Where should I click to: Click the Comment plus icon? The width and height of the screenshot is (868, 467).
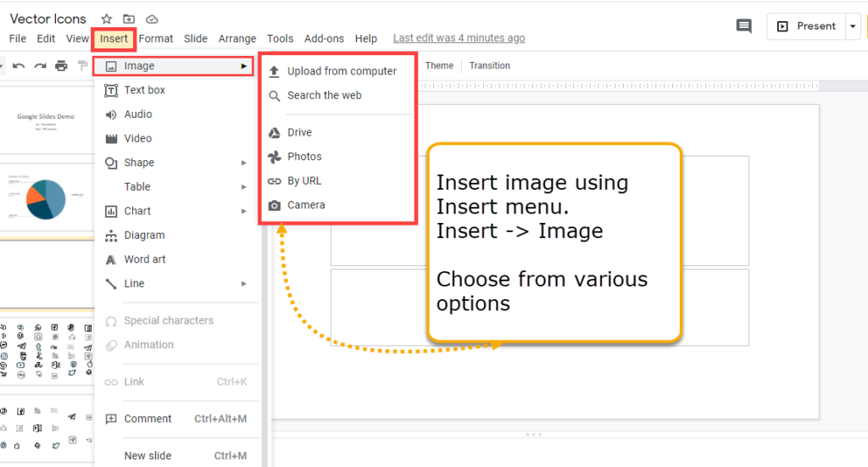point(111,419)
